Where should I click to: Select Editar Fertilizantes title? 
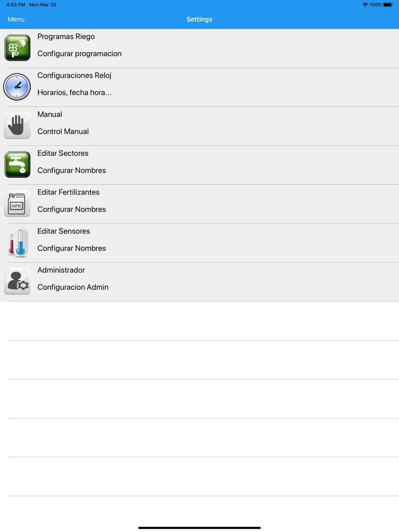click(68, 192)
